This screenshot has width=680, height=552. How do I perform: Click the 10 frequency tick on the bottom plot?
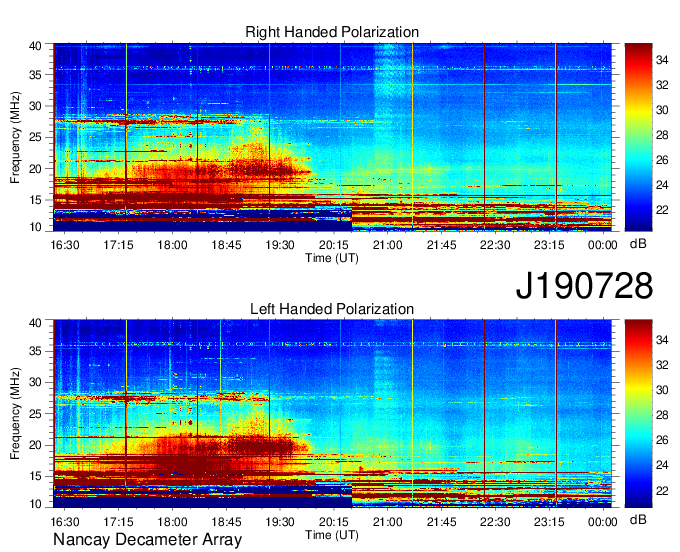click(35, 504)
